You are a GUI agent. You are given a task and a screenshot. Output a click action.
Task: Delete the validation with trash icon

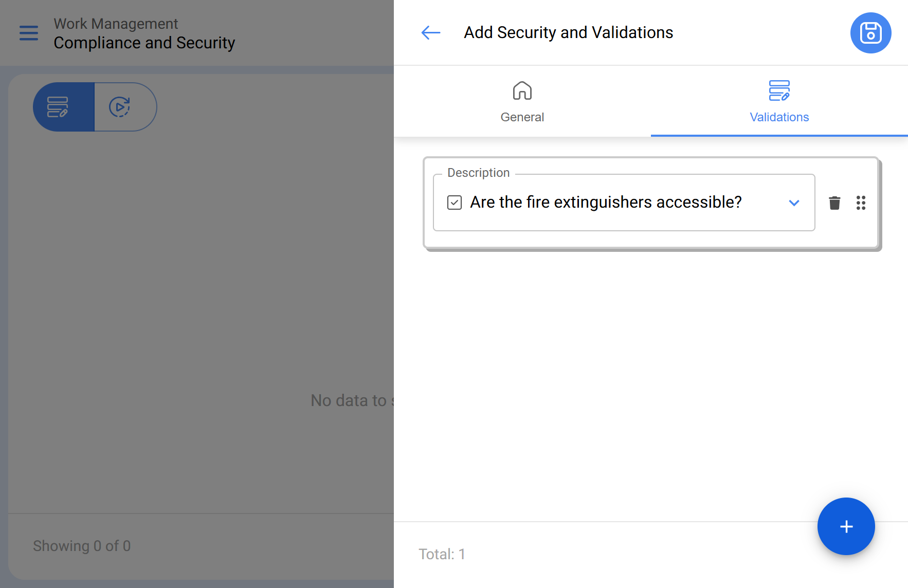(x=834, y=203)
